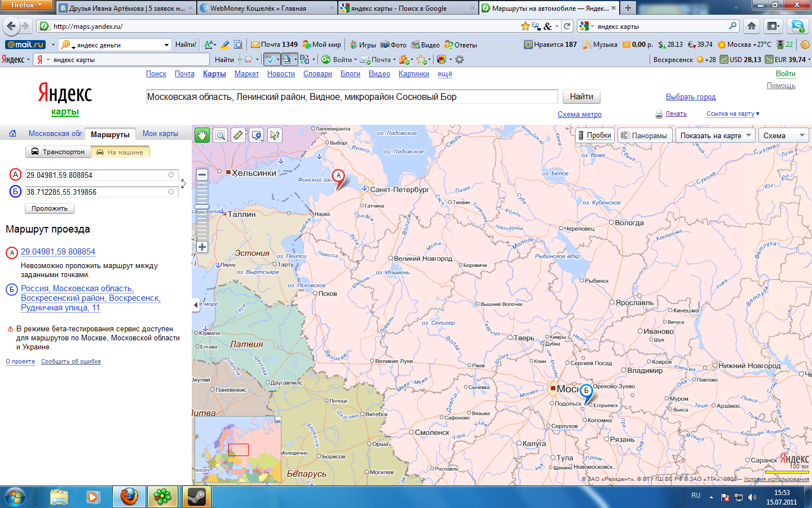The image size is (812, 508).
Task: Switch to the WebMoney Кошелёк browser tab
Action: click(267, 8)
